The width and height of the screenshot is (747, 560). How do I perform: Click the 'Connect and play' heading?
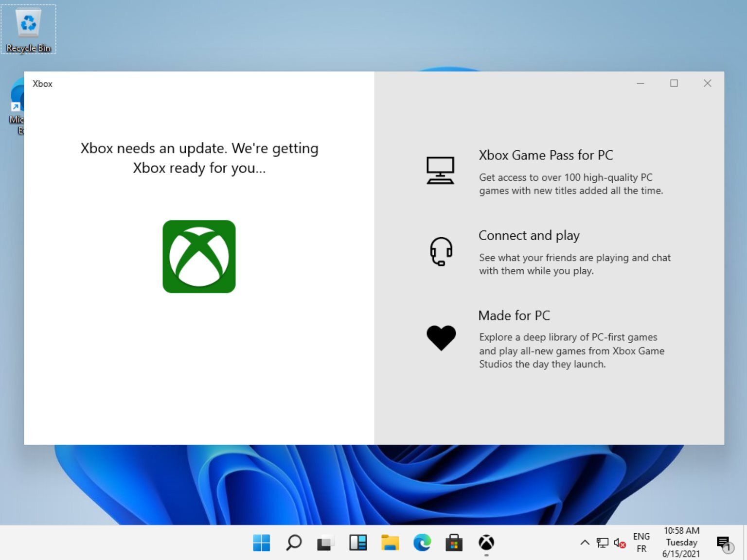(529, 236)
